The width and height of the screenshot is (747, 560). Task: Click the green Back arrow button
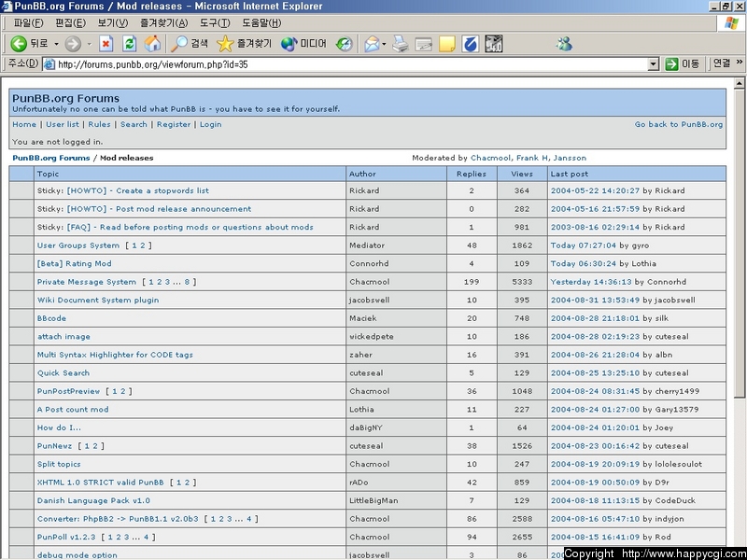[19, 44]
